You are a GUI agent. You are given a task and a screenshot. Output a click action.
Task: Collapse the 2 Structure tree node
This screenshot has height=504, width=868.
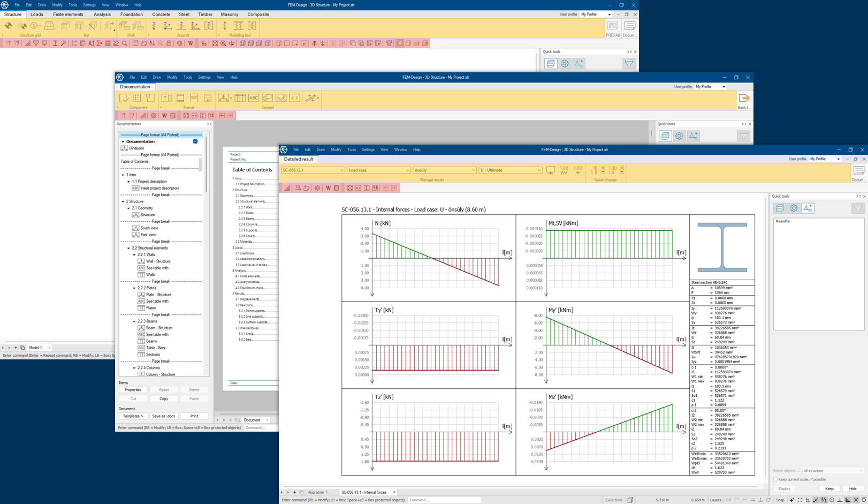[123, 201]
